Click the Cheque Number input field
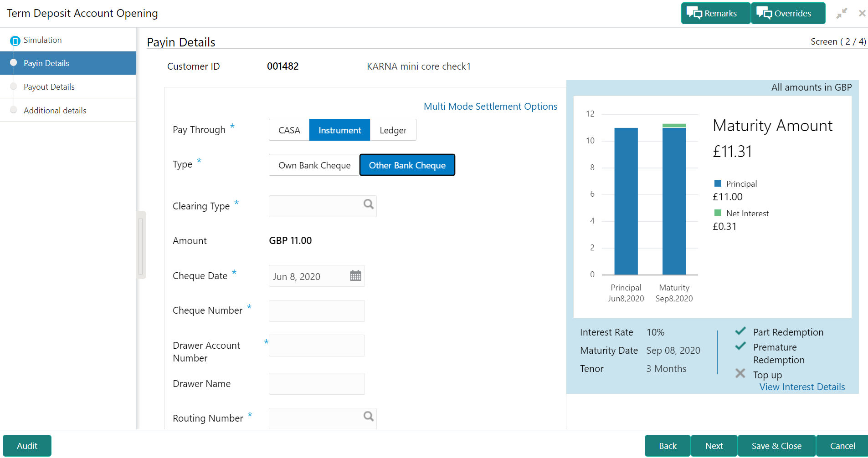This screenshot has height=458, width=868. [x=317, y=311]
